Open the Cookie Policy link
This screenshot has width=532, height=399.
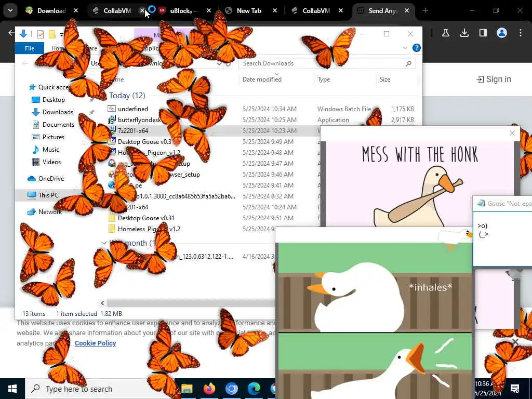[x=96, y=343]
